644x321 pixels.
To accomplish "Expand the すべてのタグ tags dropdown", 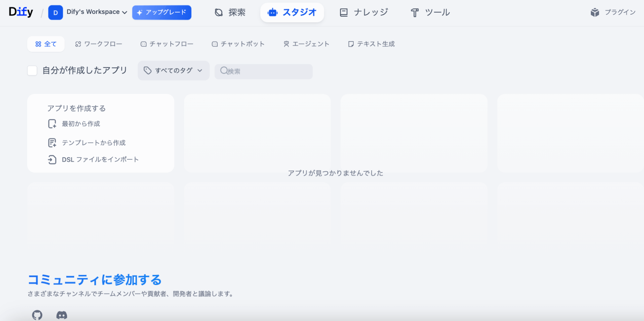I will point(173,71).
